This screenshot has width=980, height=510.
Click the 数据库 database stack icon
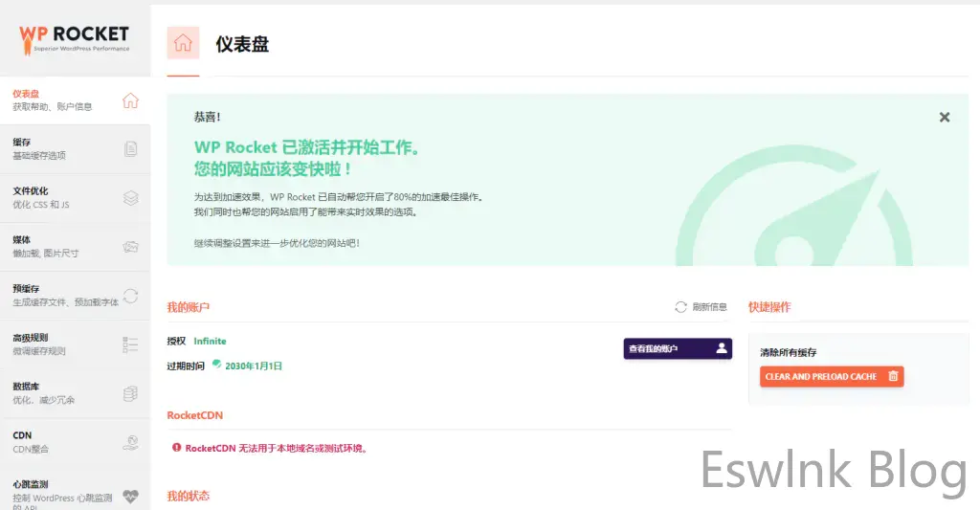(x=131, y=393)
